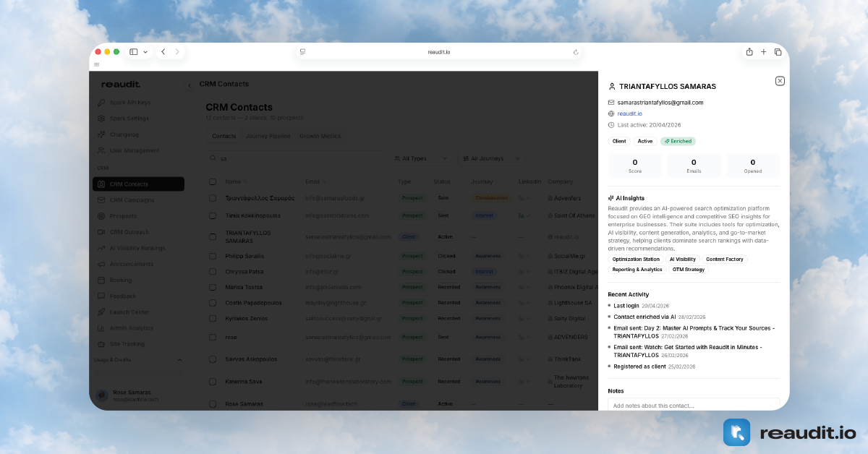Screen dimensions: 868x454
Task: Check the Philipp Sarailis row checkbox
Action: [x=213, y=256]
